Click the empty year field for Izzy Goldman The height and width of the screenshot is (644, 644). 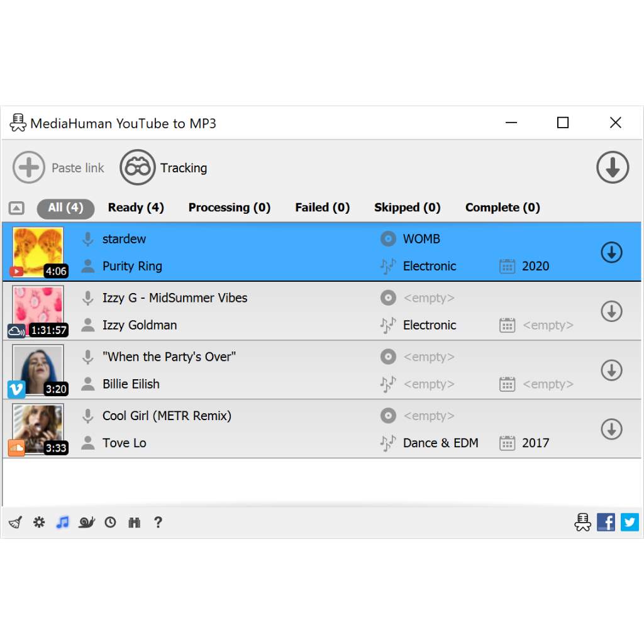[548, 325]
